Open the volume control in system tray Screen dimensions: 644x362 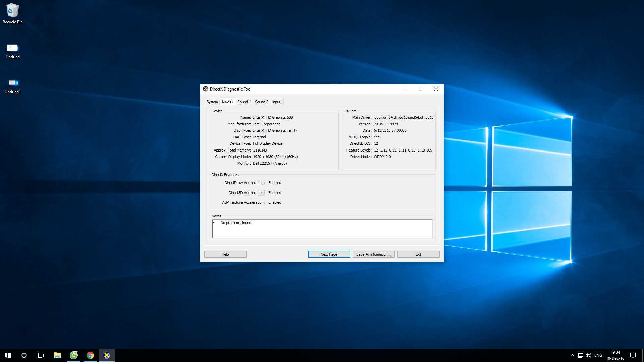(x=588, y=355)
